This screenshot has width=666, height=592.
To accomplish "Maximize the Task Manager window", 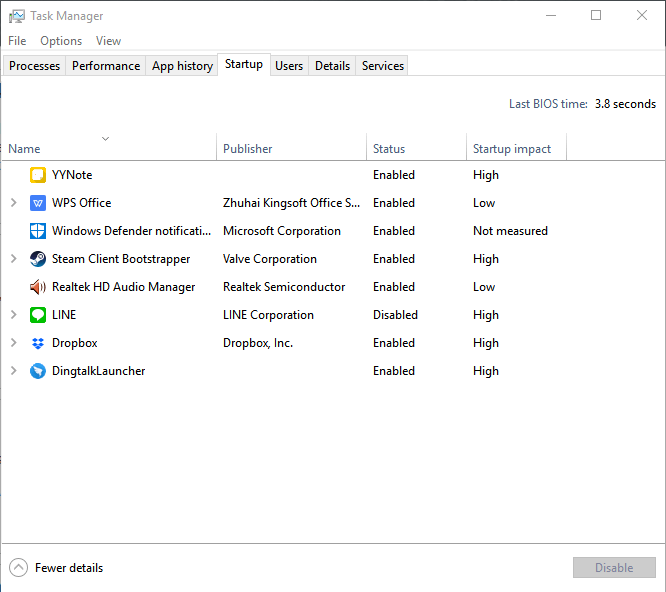I will click(596, 16).
